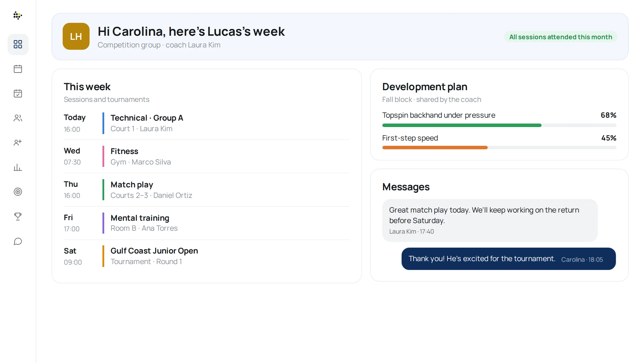The width and height of the screenshot is (644, 363).
Task: Open the calendar icon in sidebar
Action: pos(18,69)
